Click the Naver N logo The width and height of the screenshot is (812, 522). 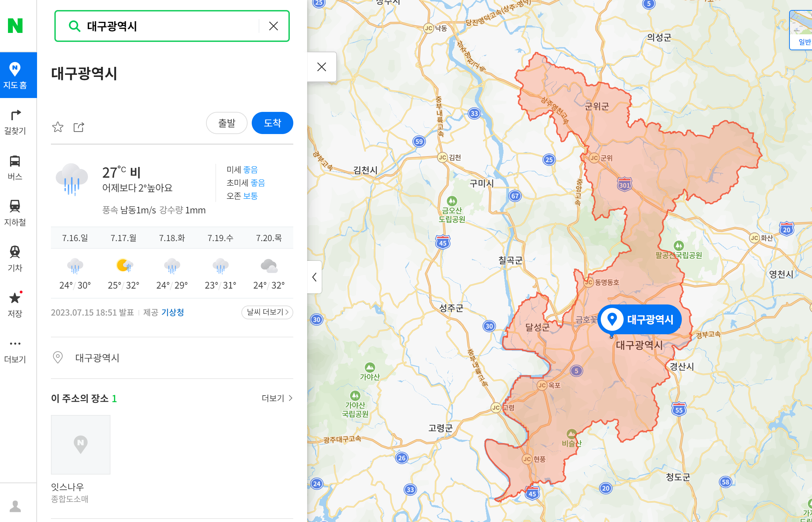(15, 26)
